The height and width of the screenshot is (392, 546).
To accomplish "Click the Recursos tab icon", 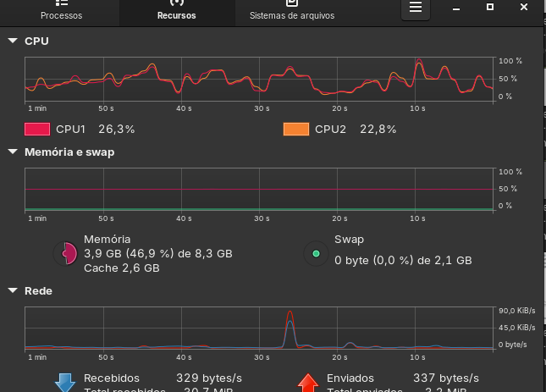I will tap(177, 3).
